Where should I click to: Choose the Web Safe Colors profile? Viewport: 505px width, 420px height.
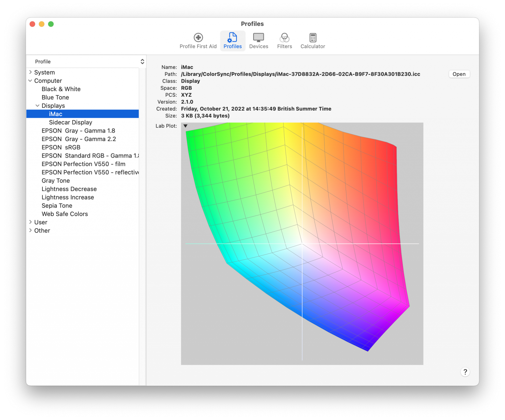pos(65,214)
